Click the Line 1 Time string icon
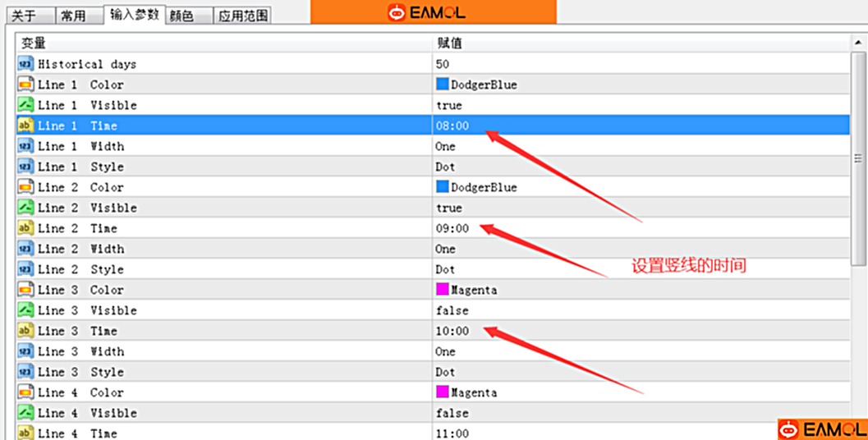868x440 pixels. (25, 126)
